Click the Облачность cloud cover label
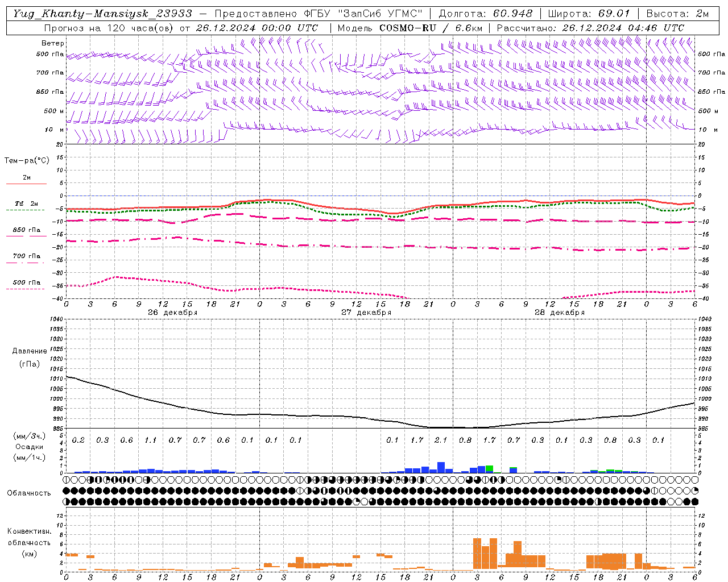 (x=29, y=493)
